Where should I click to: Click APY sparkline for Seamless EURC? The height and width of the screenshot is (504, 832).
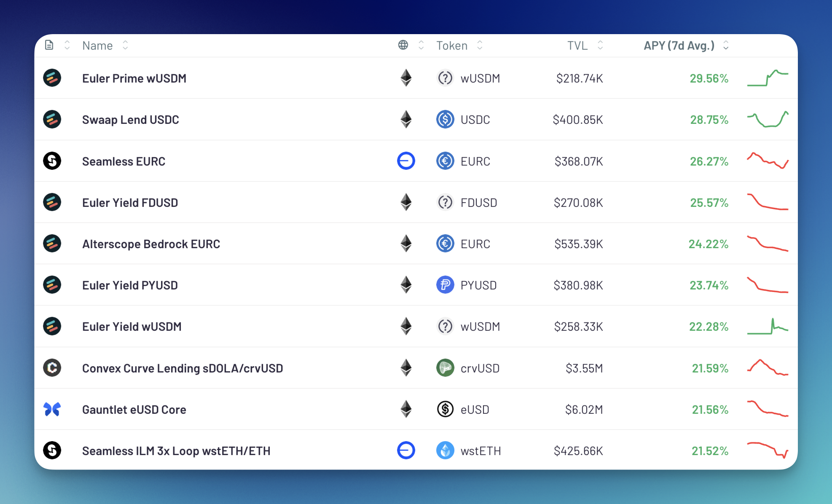click(768, 161)
